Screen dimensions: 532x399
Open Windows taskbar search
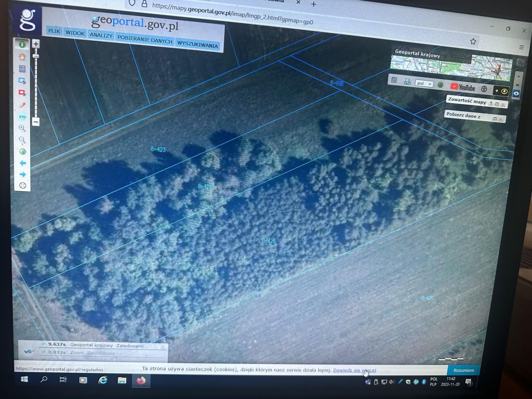click(x=44, y=379)
